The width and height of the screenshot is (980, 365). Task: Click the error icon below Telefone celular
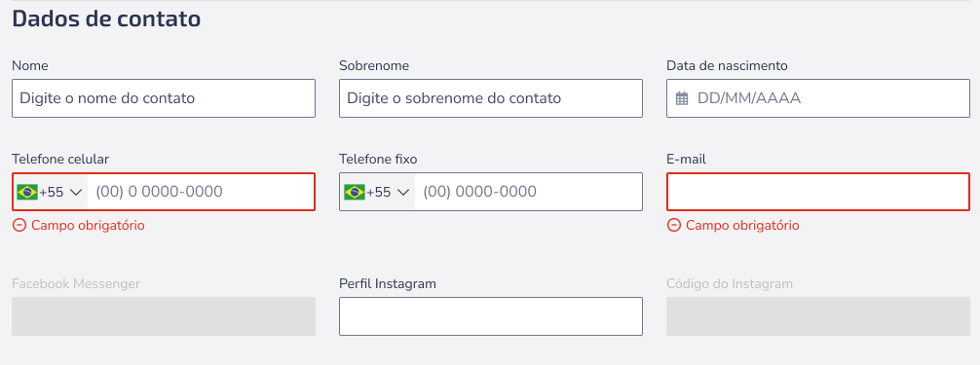19,226
